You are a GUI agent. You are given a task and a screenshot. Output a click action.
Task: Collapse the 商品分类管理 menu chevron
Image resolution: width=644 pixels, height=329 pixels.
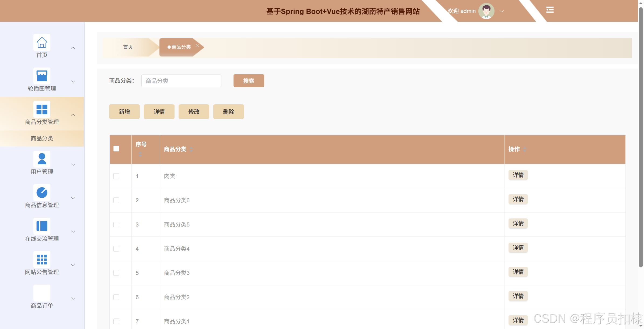(x=73, y=115)
